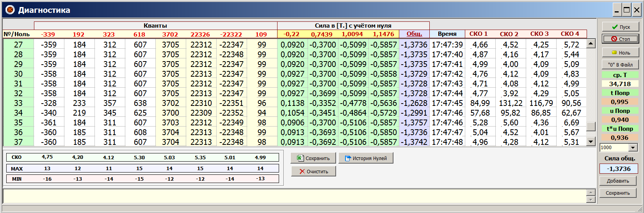Open История Нулей
The height and width of the screenshot is (213, 644).
366,158
